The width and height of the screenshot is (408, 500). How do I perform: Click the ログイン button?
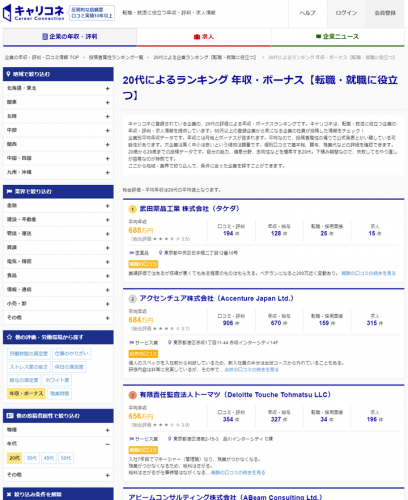346,13
